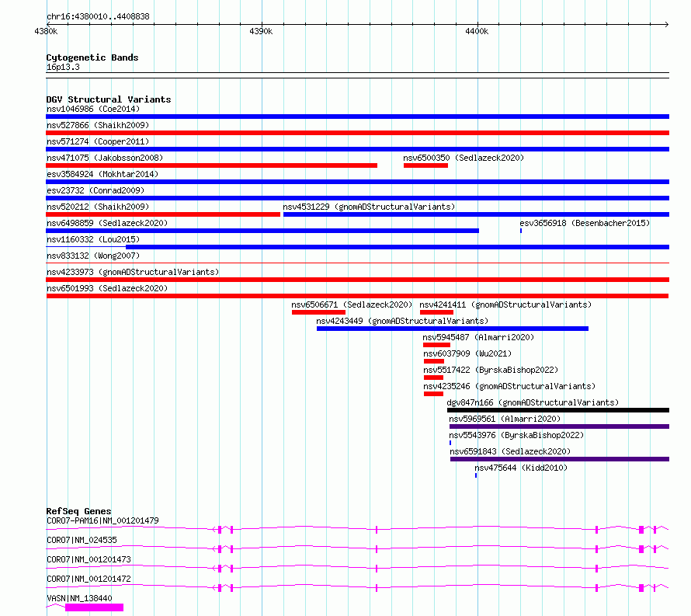Click the nsv4233973 gnomAD variant label
Viewport: 691px width, 616px height.
tap(133, 272)
